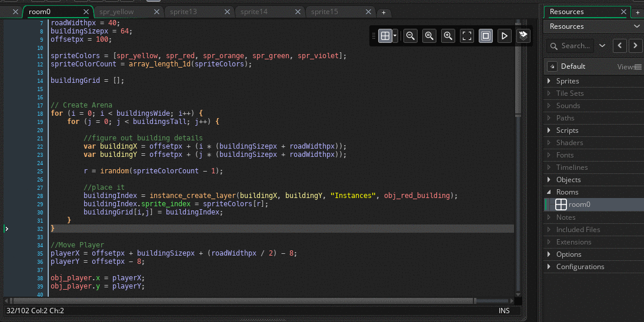Switch to the sprite15 tab

click(325, 12)
